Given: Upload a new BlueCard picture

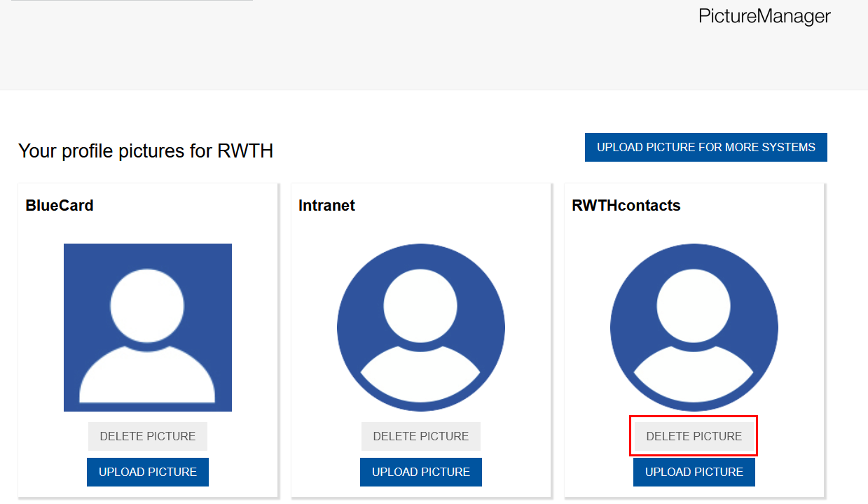Looking at the screenshot, I should point(147,472).
